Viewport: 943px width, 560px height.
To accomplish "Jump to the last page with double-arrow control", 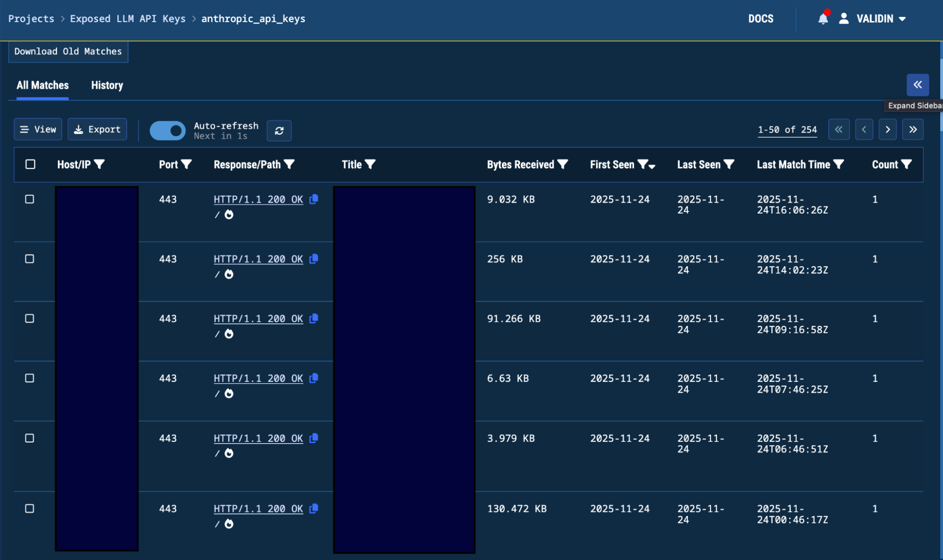I will pos(913,129).
